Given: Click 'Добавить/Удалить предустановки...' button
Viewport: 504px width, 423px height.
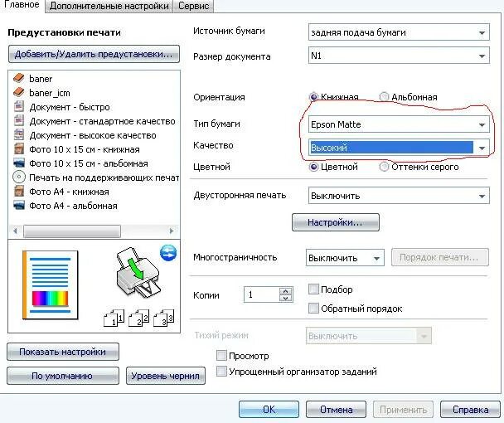Looking at the screenshot, I should 94,54.
